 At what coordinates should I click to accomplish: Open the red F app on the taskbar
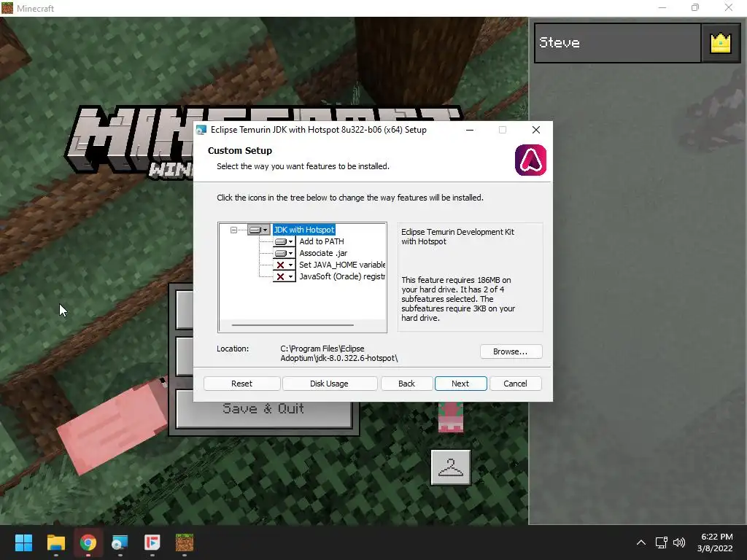coord(152,542)
